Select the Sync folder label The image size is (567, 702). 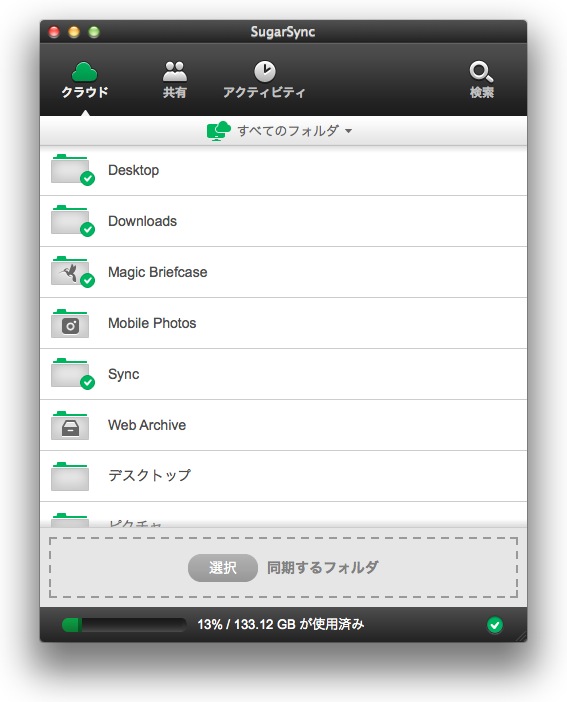(124, 374)
